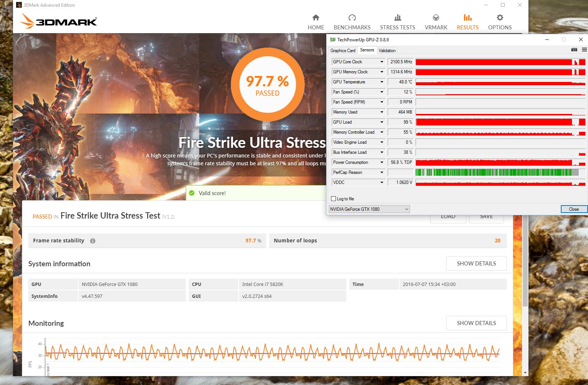Open the Power Consumption sensor dropdown
Image resolution: width=588 pixels, height=385 pixels.
click(x=382, y=162)
